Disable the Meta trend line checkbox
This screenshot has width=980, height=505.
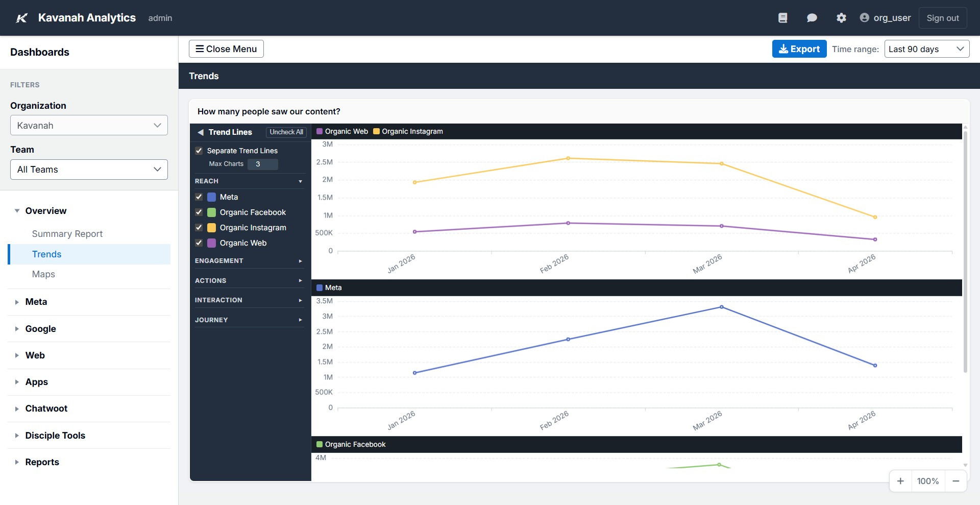tap(199, 197)
